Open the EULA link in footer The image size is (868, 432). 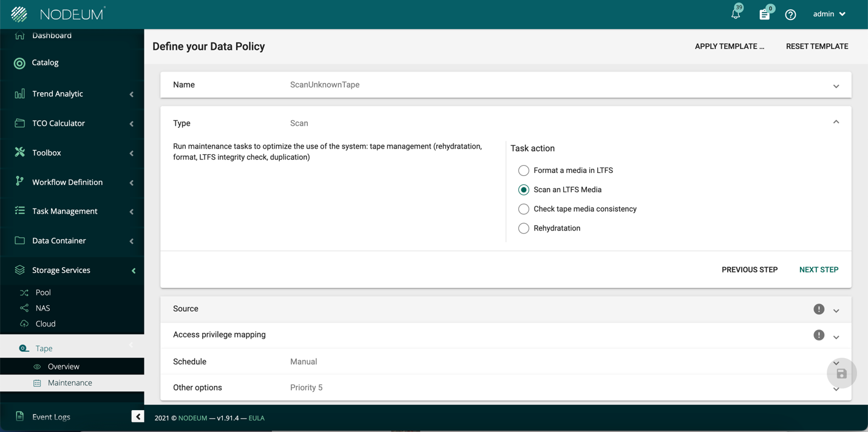(x=256, y=418)
